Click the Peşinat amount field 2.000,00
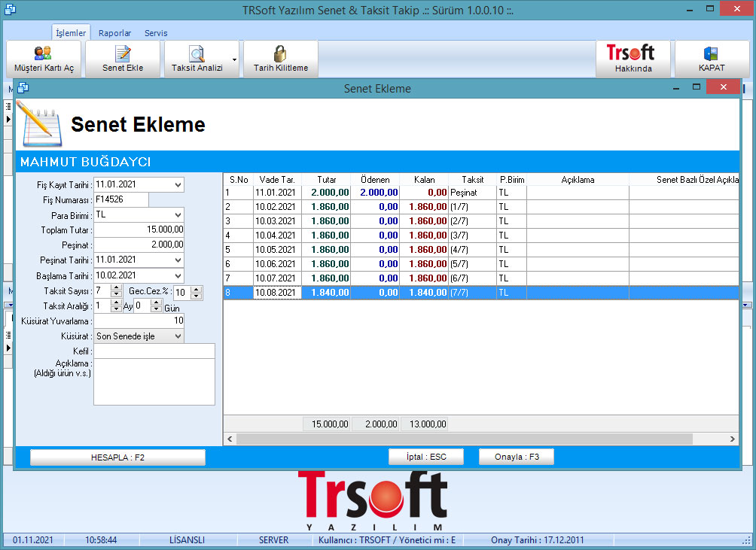This screenshot has height=550, width=756. pyautogui.click(x=139, y=245)
